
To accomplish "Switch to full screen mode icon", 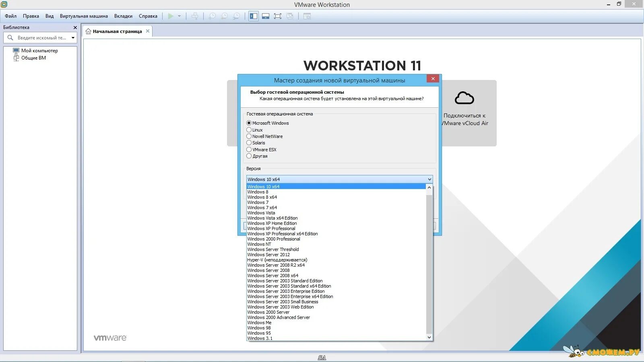I will point(278,16).
